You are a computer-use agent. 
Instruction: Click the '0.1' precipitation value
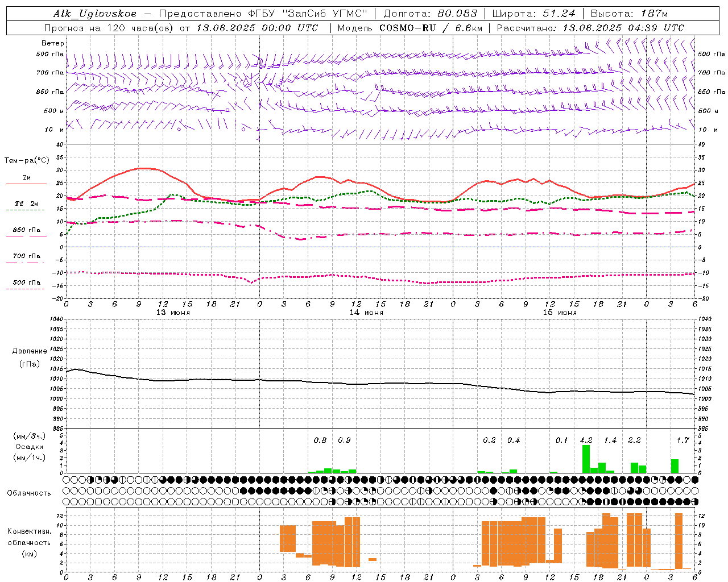pos(562,440)
